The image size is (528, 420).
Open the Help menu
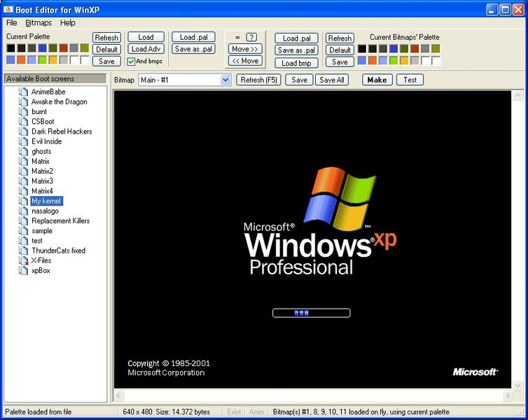point(68,23)
